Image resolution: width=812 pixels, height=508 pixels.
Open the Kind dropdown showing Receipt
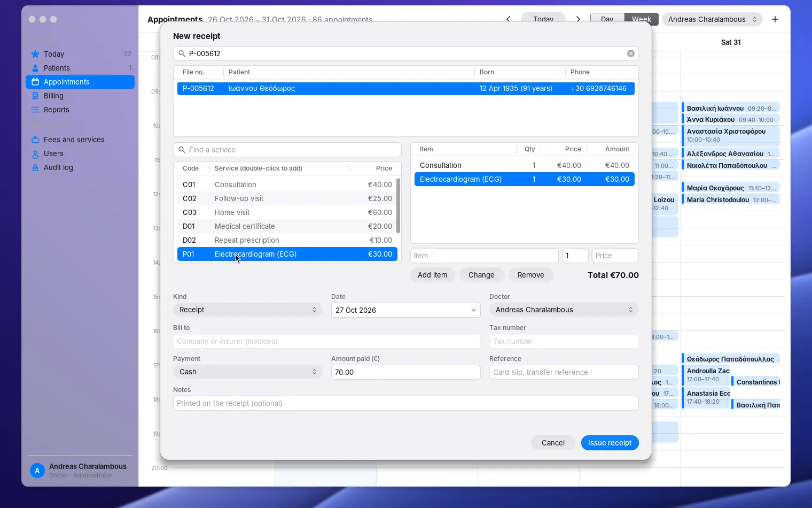tap(248, 310)
